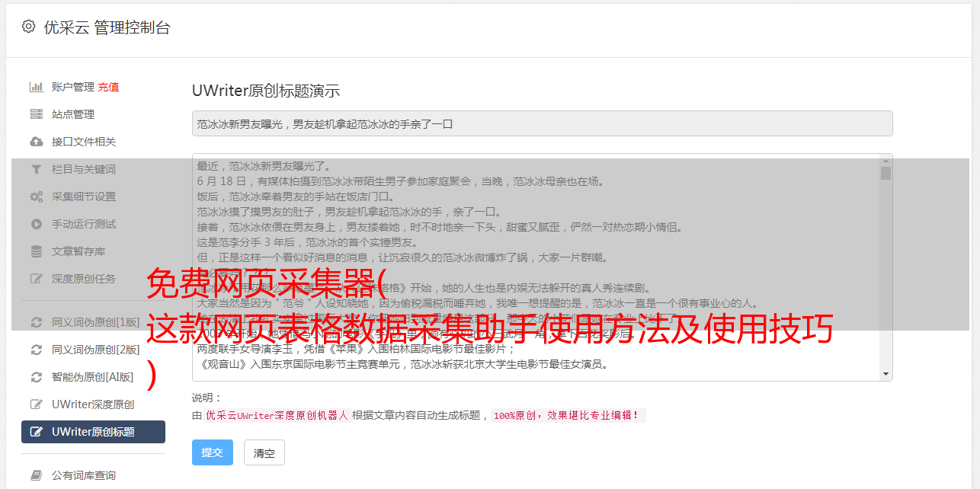
Task: Click the gear icon beside 优采云 管理控制台
Action: pyautogui.click(x=28, y=27)
